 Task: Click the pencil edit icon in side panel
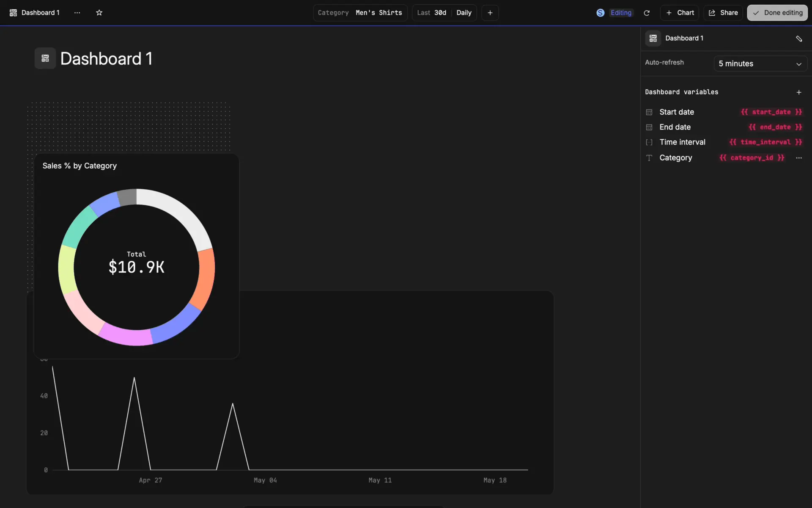tap(798, 39)
